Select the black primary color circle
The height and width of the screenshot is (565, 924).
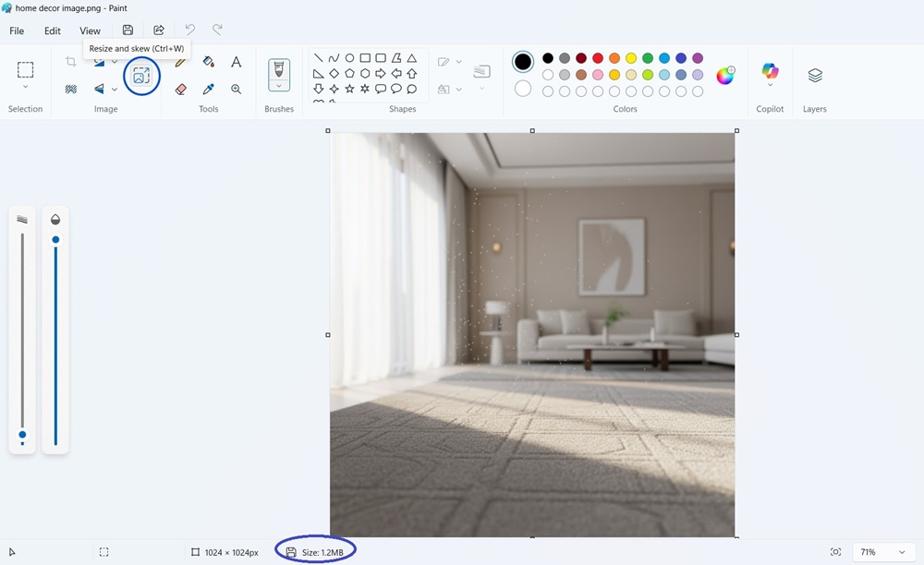coord(523,62)
